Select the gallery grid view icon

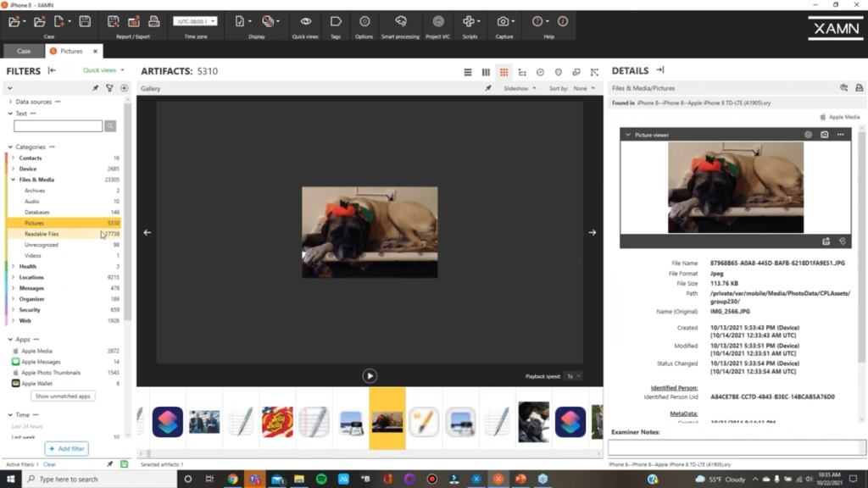point(504,72)
